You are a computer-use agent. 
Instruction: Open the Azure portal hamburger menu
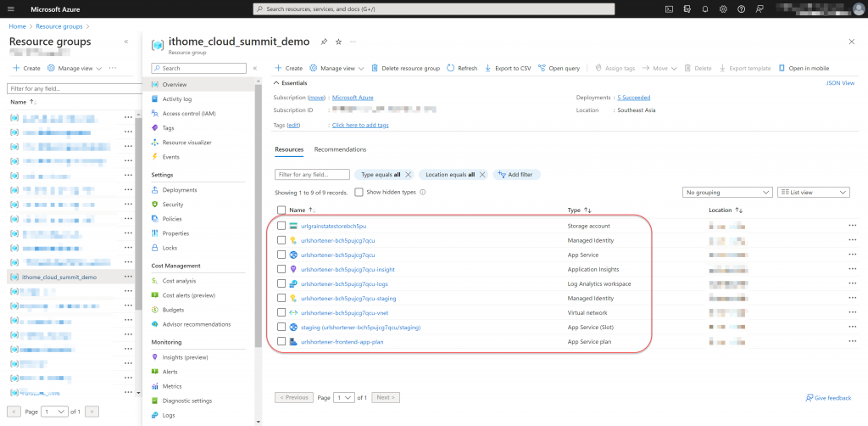pos(11,8)
